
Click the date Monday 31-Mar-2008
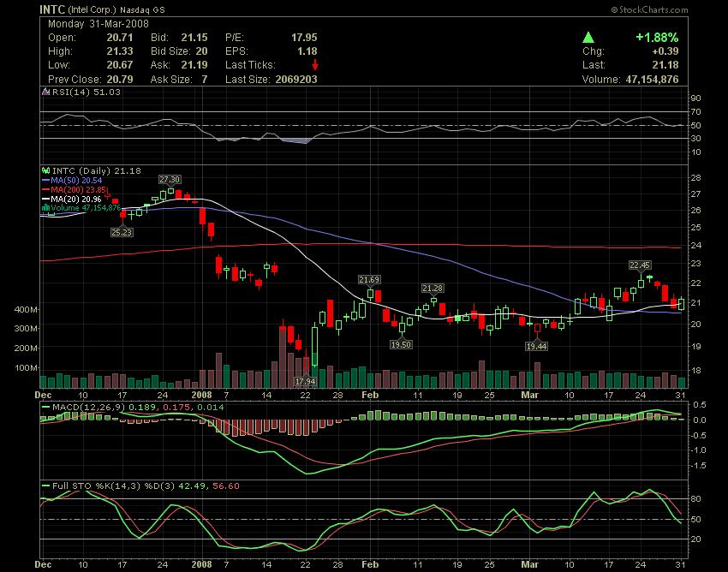[x=98, y=24]
